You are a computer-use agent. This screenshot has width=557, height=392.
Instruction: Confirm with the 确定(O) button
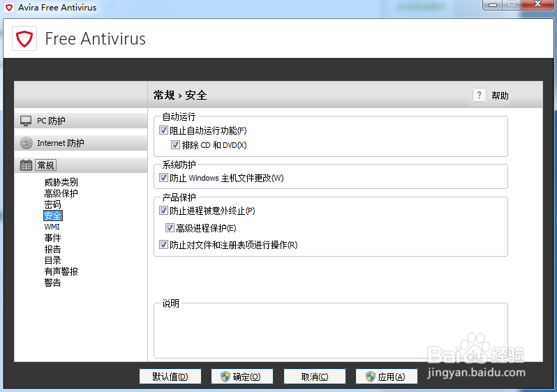[x=242, y=377]
